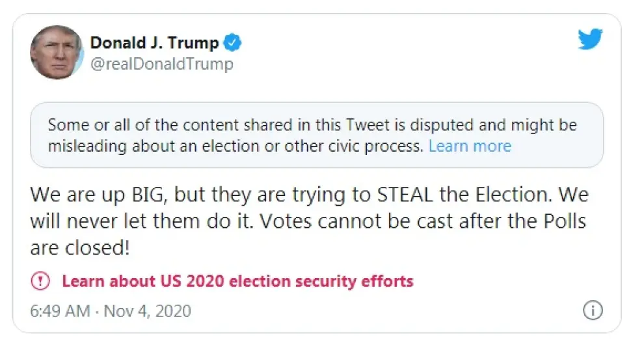The width and height of the screenshot is (644, 362).
Task: Open the @realDonaldTrump handle
Action: pos(161,64)
